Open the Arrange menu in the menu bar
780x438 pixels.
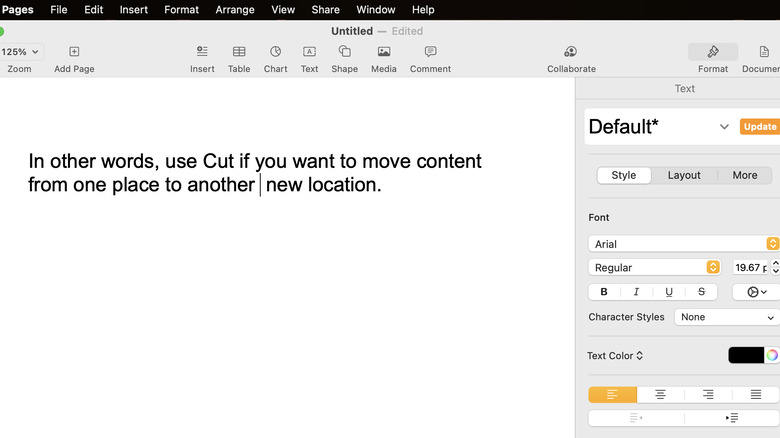pos(235,10)
